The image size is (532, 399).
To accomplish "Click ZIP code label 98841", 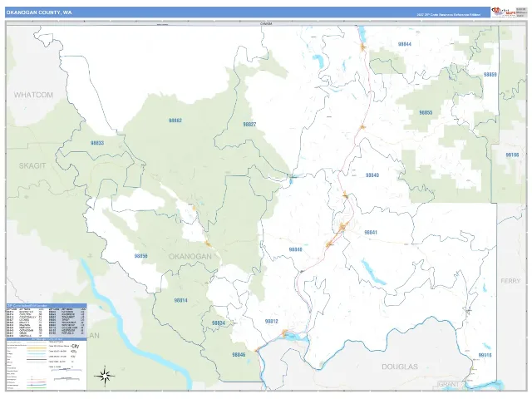I will [x=371, y=233].
